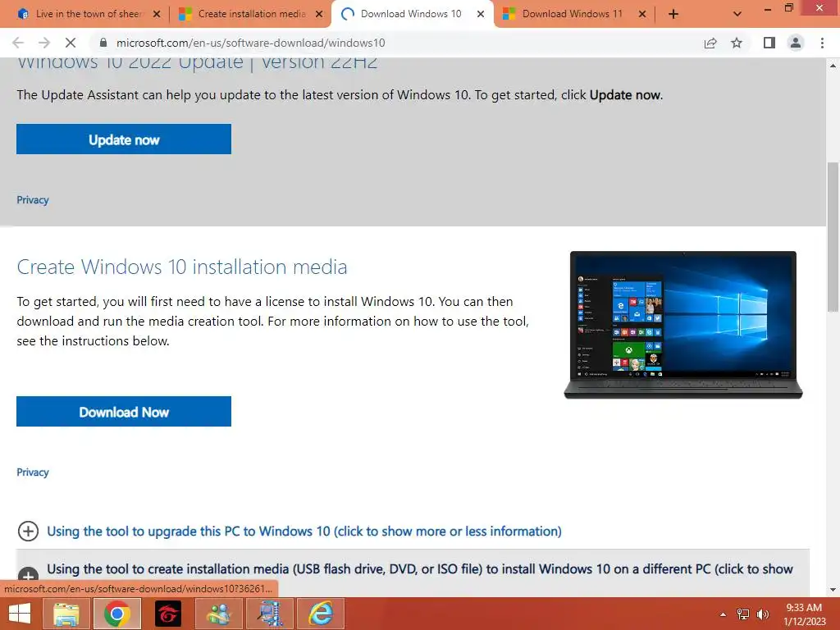Click the scrollbar down arrow
Image resolution: width=840 pixels, height=630 pixels.
tap(833, 590)
